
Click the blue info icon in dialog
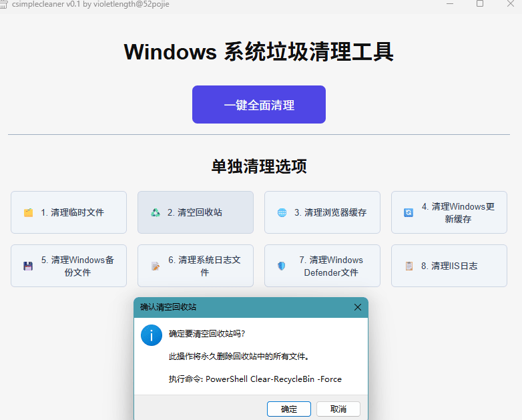(x=152, y=335)
